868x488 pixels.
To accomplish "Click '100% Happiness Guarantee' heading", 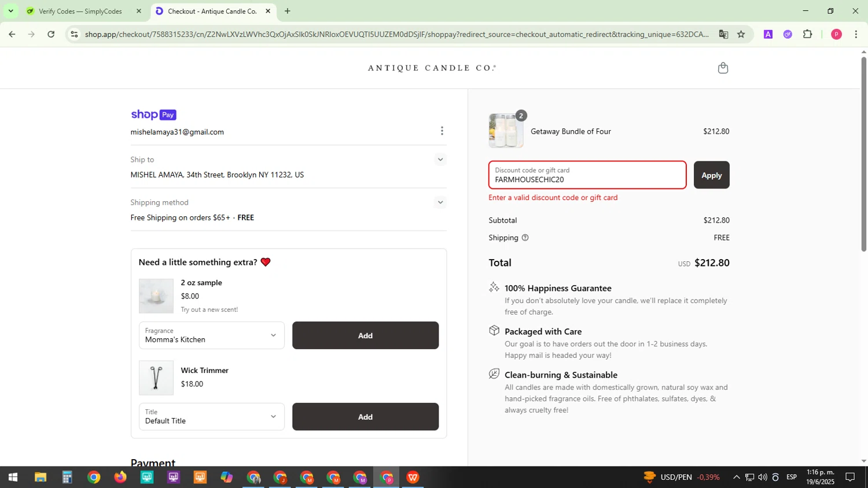I will (x=558, y=288).
